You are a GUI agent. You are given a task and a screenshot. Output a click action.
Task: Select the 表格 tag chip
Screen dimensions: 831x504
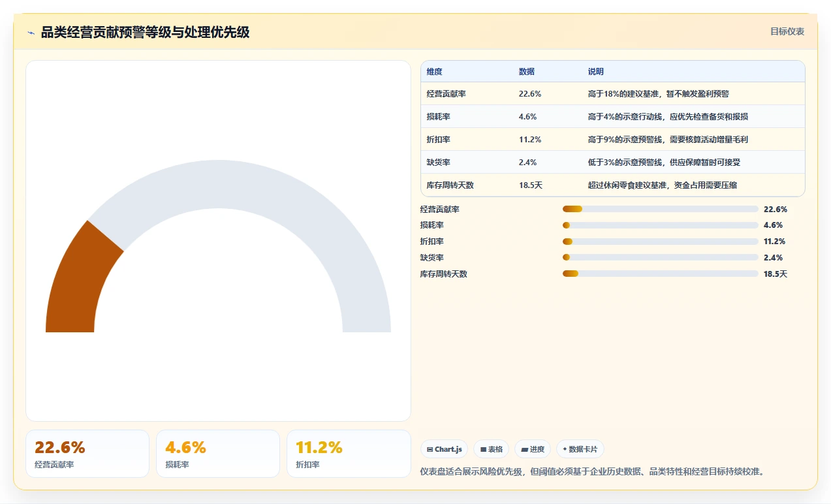[492, 449]
